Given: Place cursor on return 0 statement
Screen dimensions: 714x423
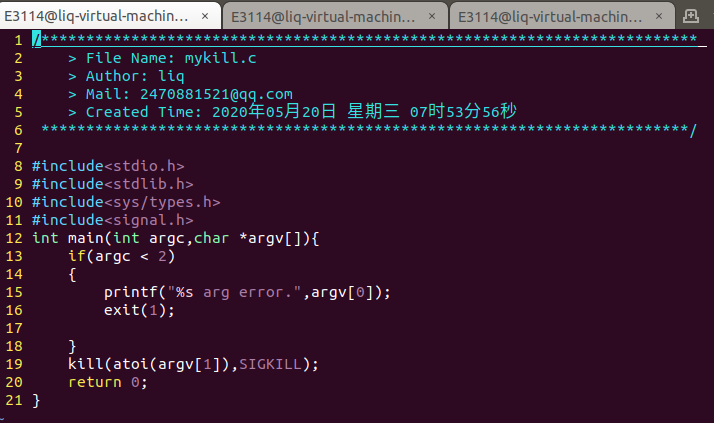Looking at the screenshot, I should [108, 382].
